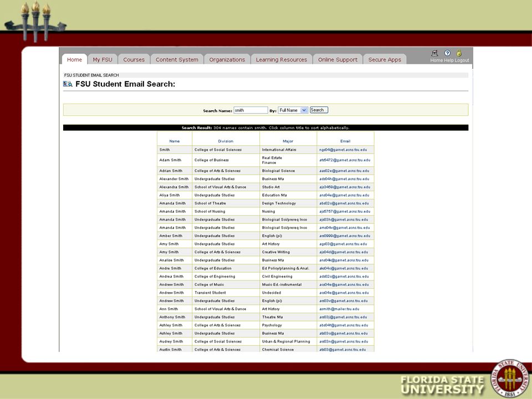Image resolution: width=532 pixels, height=399 pixels.
Task: Open Alexander Smith's email link
Action: click(x=344, y=179)
